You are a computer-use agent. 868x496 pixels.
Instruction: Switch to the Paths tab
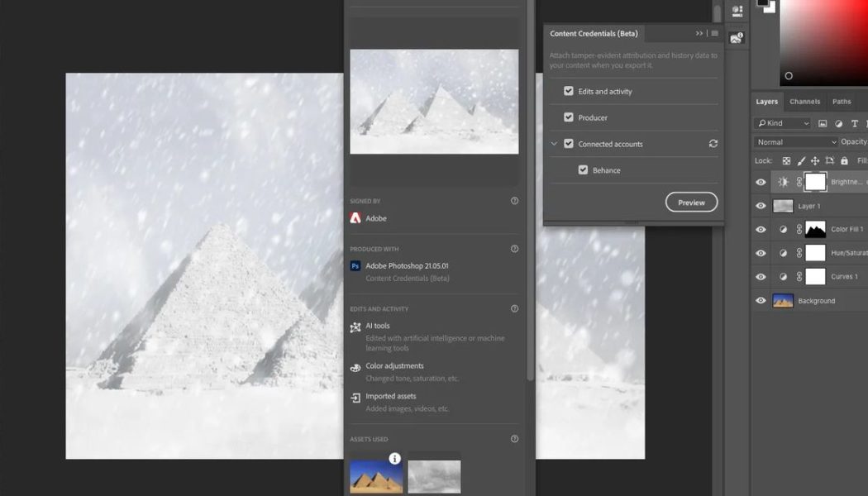[x=842, y=101]
